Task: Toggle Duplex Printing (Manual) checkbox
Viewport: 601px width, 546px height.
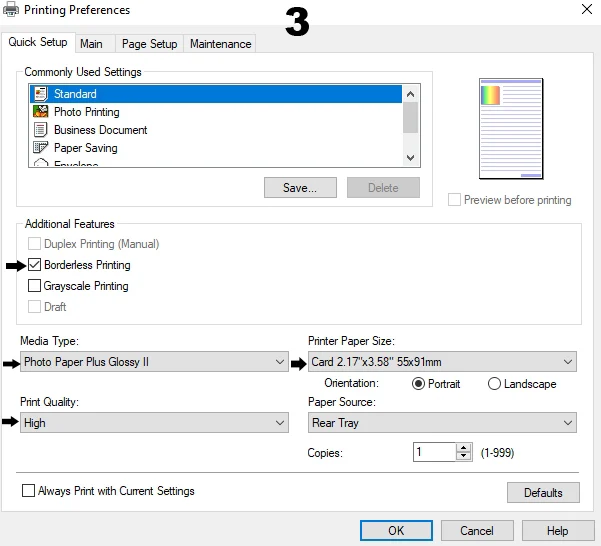Action: (34, 244)
